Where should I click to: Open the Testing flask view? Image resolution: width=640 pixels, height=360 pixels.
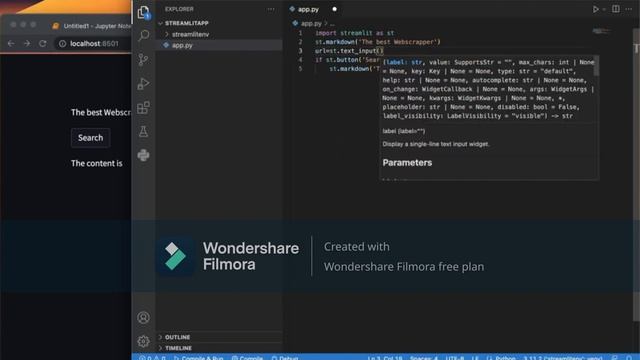(143, 131)
